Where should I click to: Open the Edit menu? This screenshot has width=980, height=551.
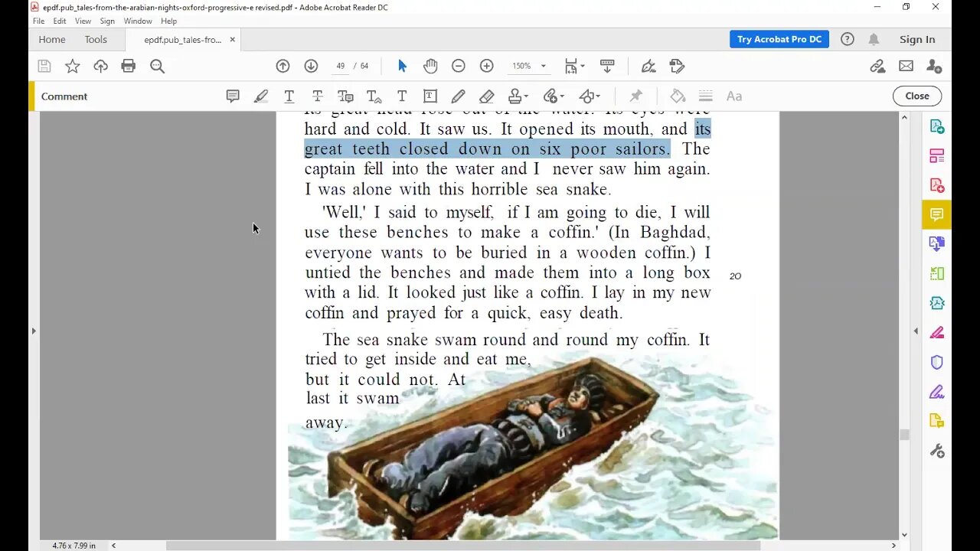pyautogui.click(x=60, y=21)
